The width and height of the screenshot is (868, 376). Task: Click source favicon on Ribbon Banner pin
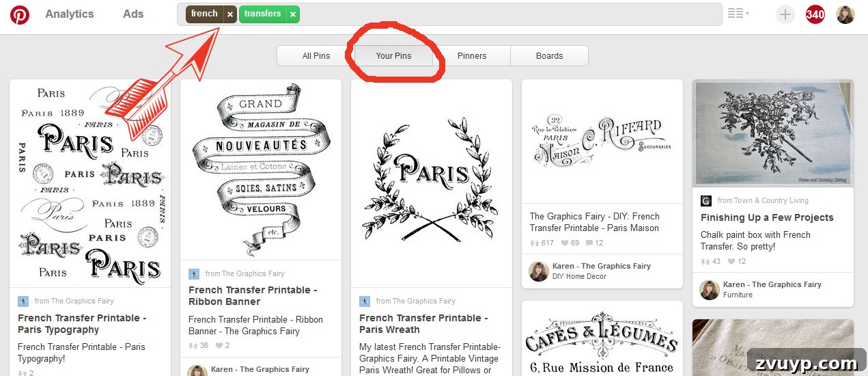coord(194,273)
